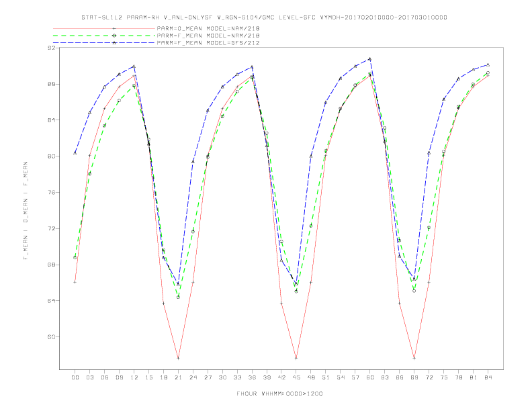Screen dimensions: 532x411
Task: Click blue GFS triangle point at hour 00
Action: pyautogui.click(x=75, y=153)
